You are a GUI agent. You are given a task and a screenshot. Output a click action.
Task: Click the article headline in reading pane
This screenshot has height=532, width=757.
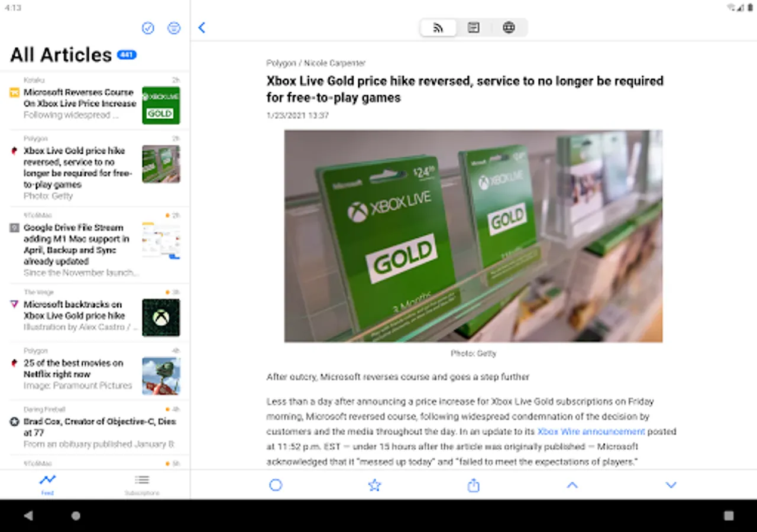465,89
